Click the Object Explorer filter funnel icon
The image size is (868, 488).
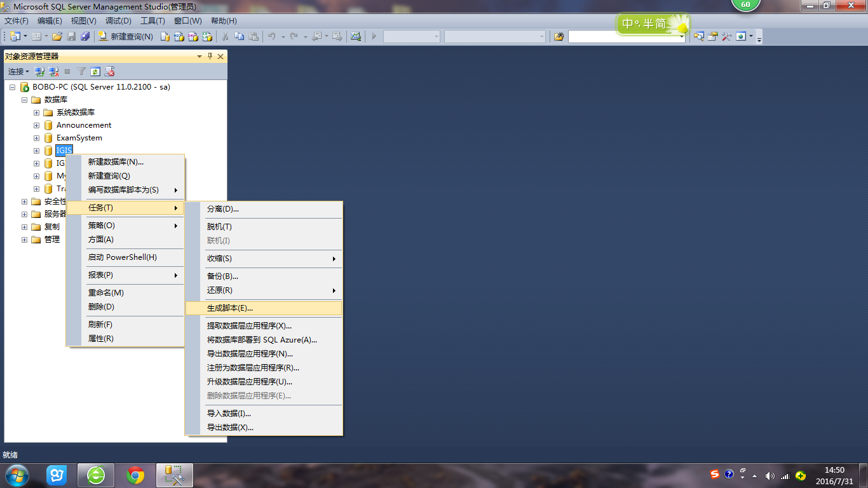point(81,72)
